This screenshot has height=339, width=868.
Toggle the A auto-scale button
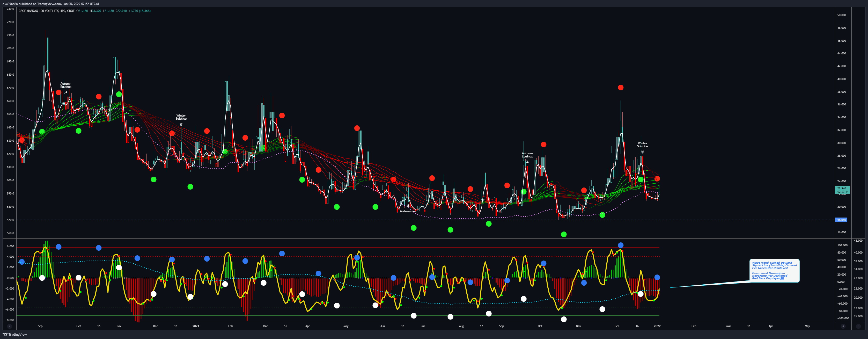[x=843, y=326]
